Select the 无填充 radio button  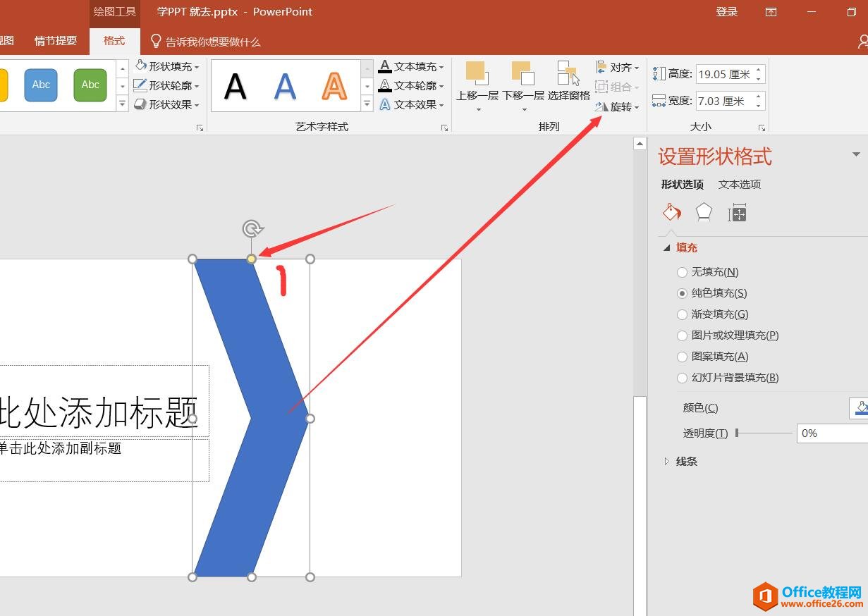(682, 271)
